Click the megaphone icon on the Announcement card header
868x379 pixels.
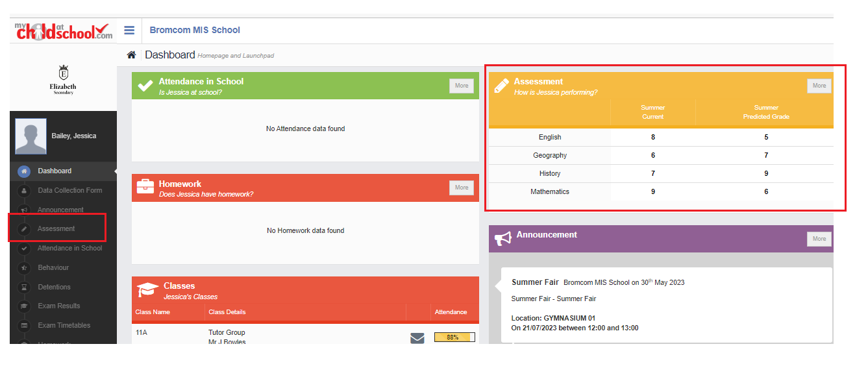[503, 239]
